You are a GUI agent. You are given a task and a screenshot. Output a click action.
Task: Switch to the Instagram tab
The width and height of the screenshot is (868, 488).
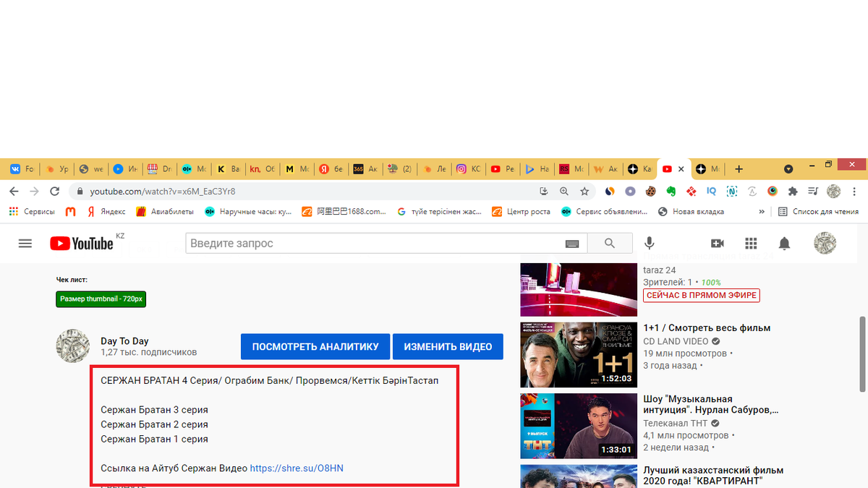point(469,168)
